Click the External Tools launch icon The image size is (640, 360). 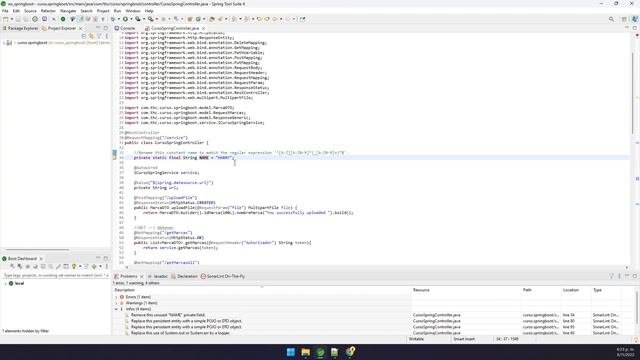pyautogui.click(x=151, y=19)
